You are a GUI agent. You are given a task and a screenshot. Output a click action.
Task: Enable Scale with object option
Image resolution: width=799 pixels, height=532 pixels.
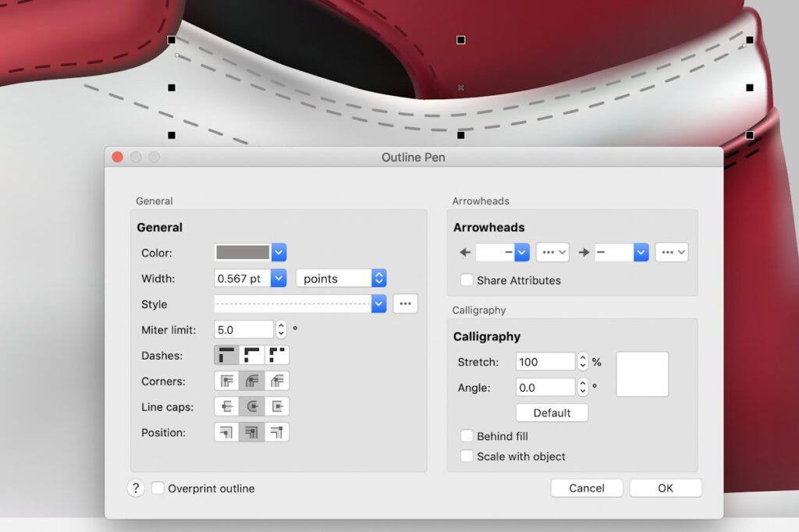pos(467,456)
